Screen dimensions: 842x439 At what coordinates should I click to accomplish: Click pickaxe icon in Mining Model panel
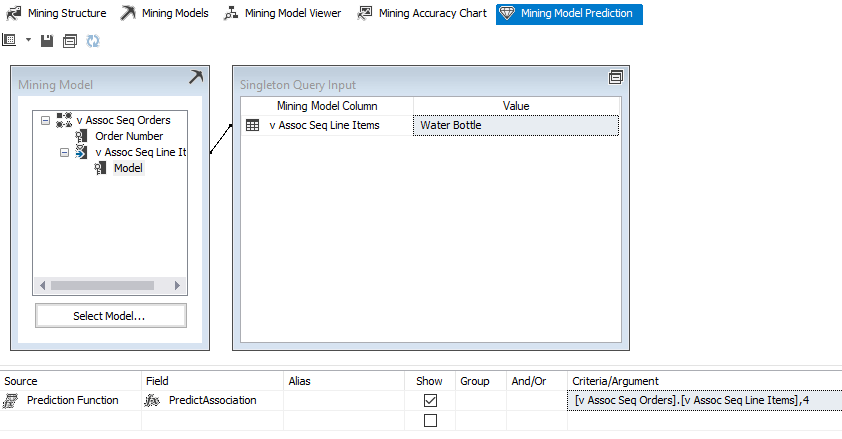[196, 77]
